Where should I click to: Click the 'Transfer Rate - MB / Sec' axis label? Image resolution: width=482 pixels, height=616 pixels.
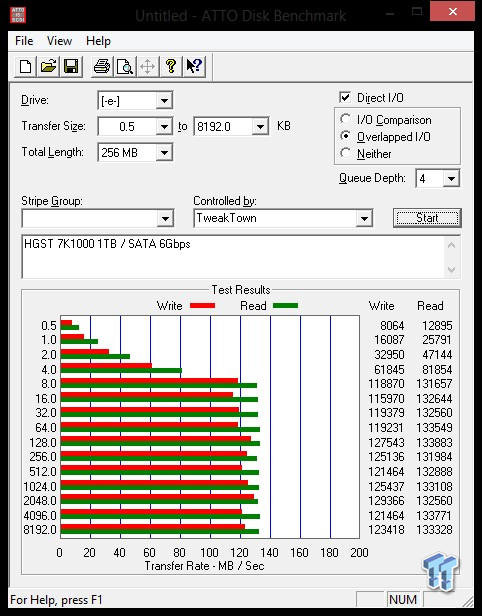point(204,566)
